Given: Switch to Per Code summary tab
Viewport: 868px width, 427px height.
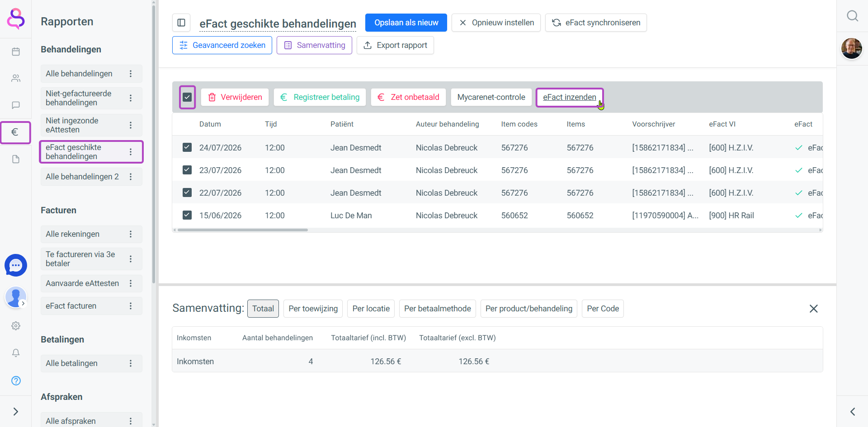Looking at the screenshot, I should [x=603, y=309].
